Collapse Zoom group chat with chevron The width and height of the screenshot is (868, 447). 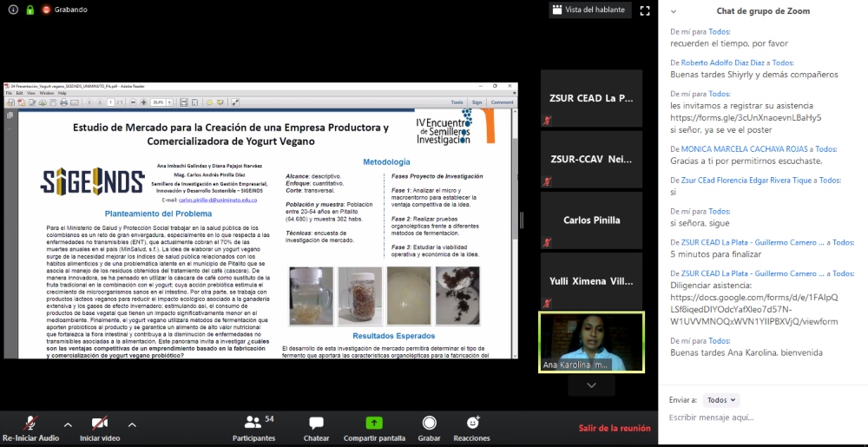click(674, 11)
